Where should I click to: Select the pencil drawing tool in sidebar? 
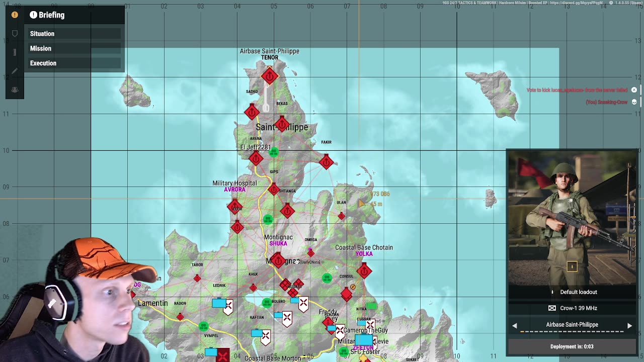coord(15,71)
